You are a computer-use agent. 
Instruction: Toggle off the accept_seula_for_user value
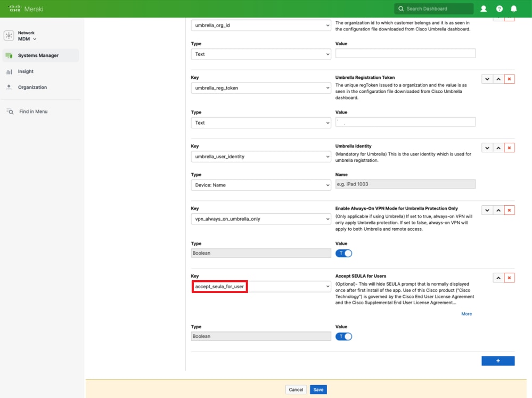pos(343,336)
